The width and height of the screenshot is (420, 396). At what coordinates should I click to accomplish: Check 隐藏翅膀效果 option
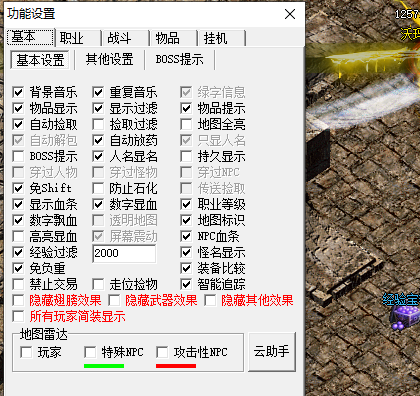18,300
